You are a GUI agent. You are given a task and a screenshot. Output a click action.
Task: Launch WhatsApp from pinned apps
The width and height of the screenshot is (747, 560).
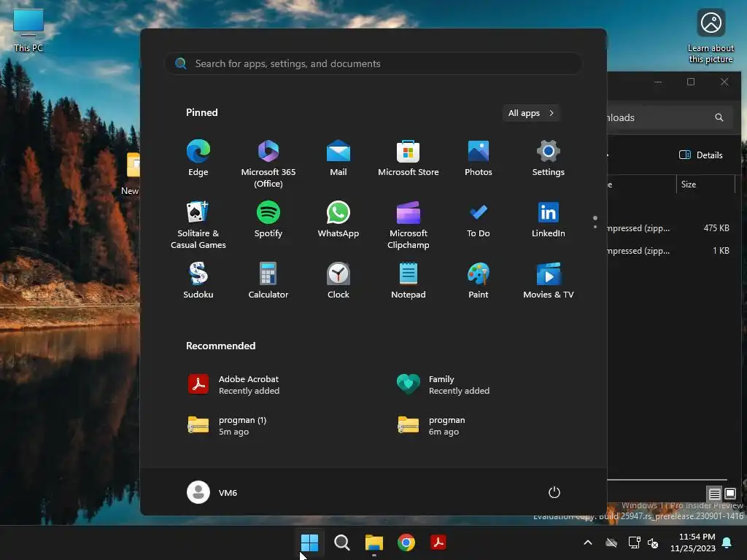tap(338, 219)
